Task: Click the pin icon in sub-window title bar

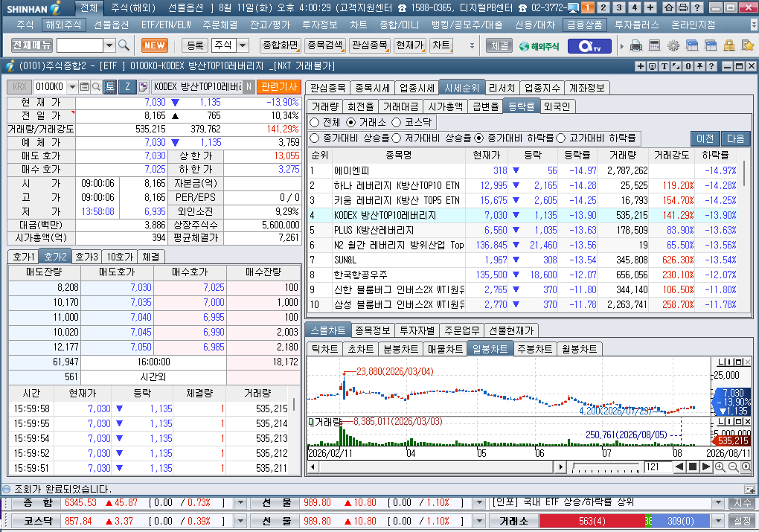Action: point(699,66)
